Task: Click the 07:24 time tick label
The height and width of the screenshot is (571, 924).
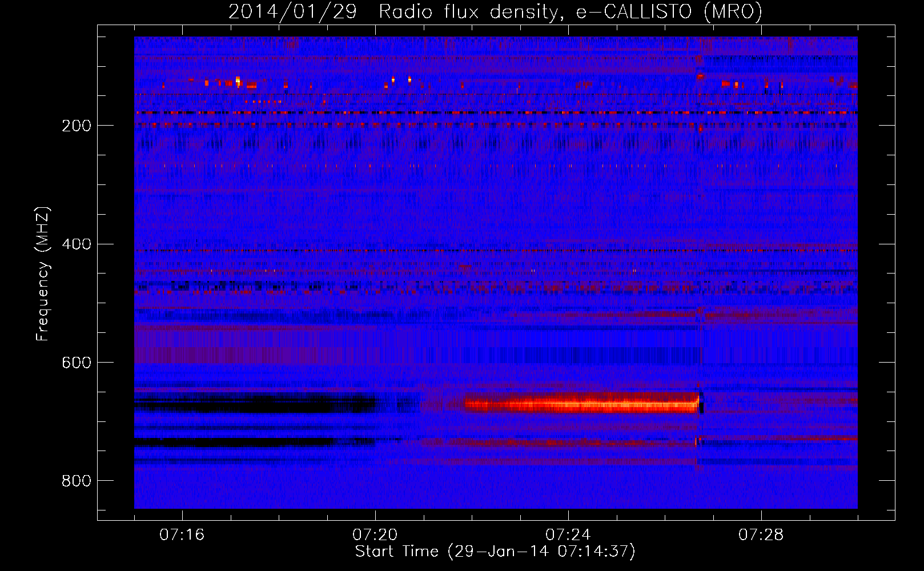Action: pyautogui.click(x=568, y=535)
